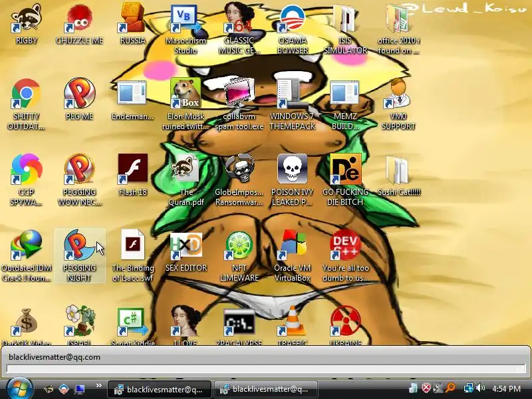The height and width of the screenshot is (399, 532).
Task: Click the raccoon quick launch icon
Action: point(49,389)
